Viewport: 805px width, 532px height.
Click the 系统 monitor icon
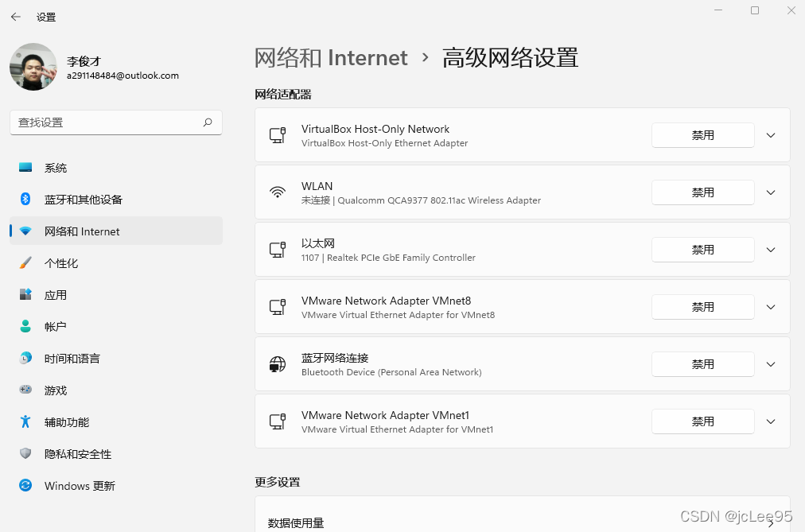(25, 167)
